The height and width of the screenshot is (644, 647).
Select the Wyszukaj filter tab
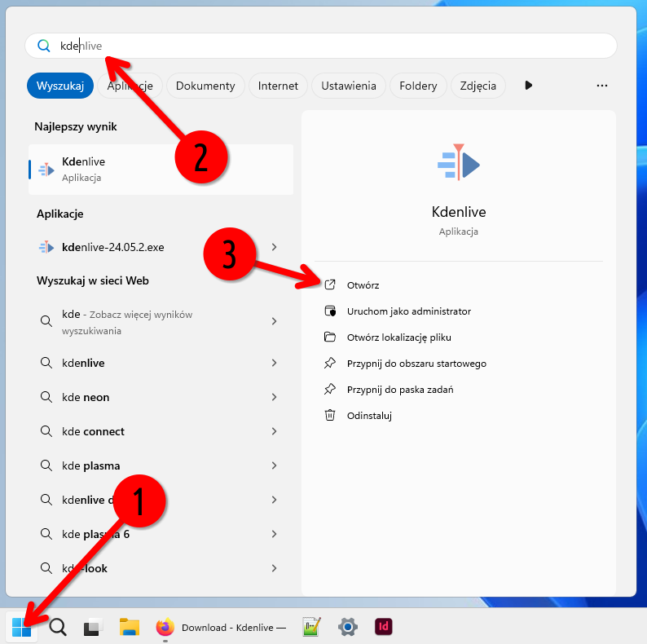[60, 86]
